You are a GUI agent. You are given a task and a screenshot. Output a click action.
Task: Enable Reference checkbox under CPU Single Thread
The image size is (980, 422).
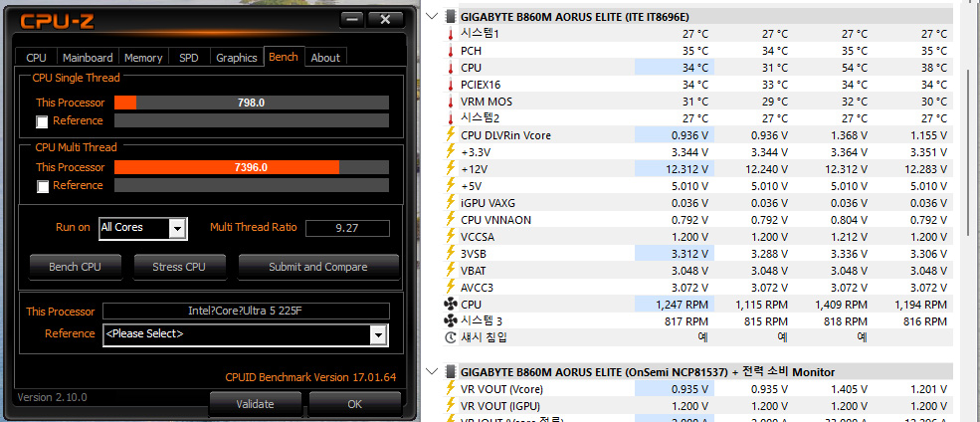pos(42,121)
